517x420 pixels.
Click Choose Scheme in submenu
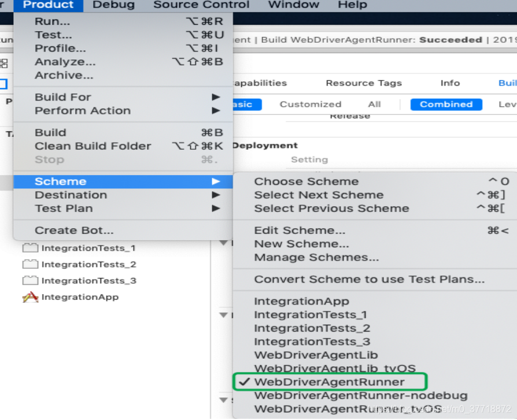pyautogui.click(x=375, y=181)
